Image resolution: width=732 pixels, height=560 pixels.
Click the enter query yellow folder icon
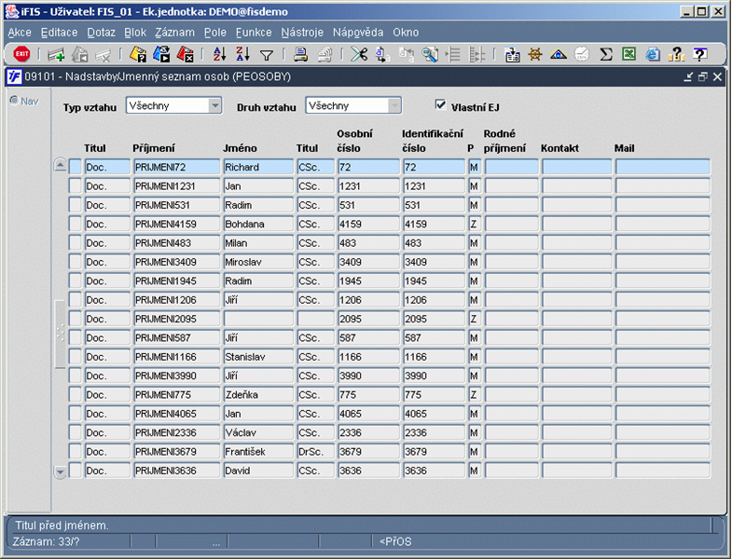coord(138,55)
